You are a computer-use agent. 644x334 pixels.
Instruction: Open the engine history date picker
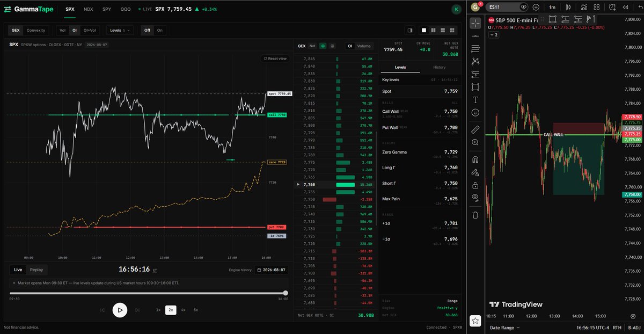[x=272, y=270]
